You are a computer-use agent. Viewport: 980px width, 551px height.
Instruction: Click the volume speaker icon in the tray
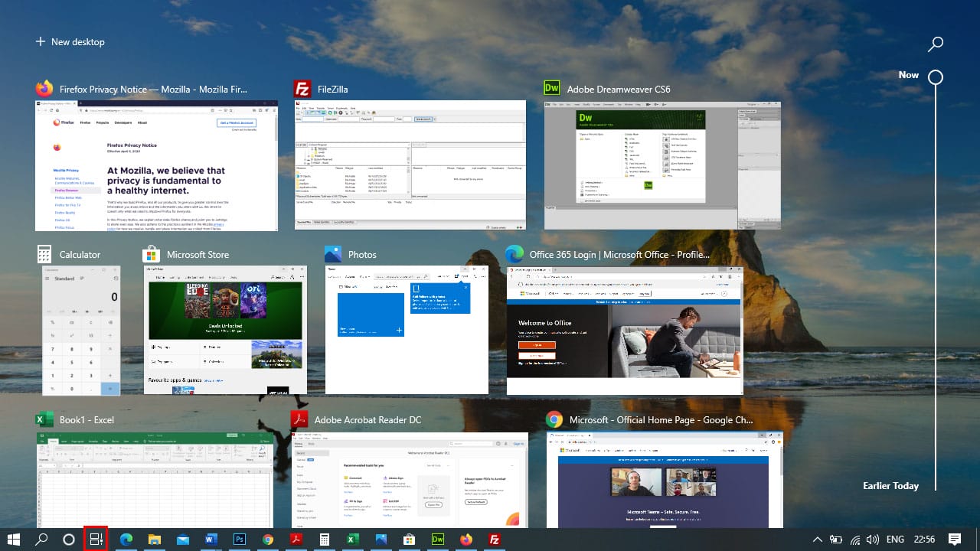click(872, 540)
